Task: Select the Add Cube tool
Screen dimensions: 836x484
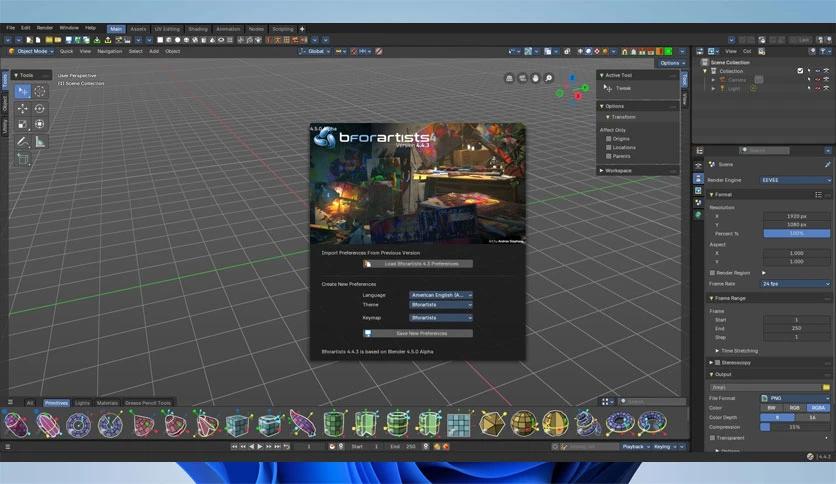Action: 22,159
